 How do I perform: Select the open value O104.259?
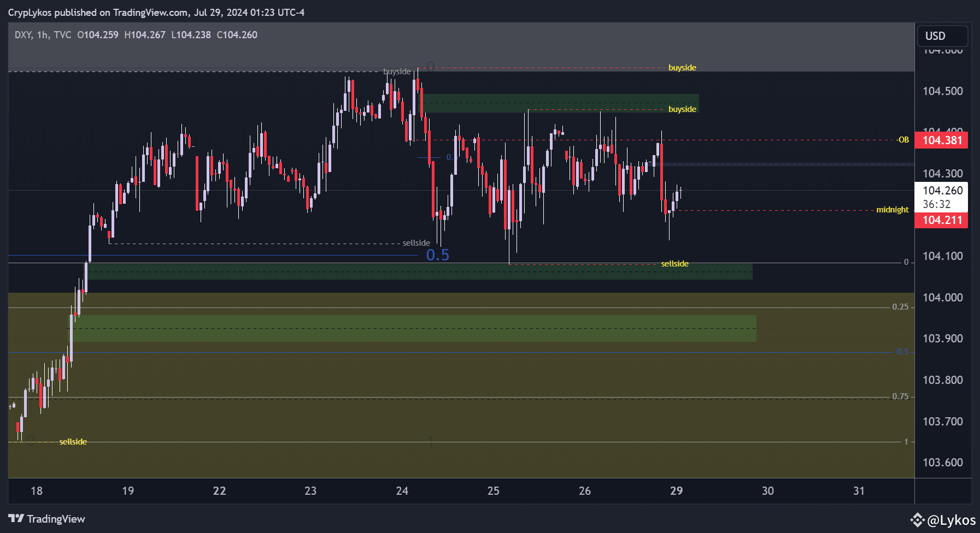coord(98,35)
